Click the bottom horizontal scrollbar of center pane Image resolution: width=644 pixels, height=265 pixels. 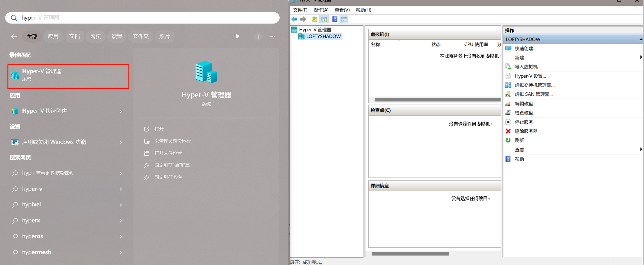pos(410,254)
